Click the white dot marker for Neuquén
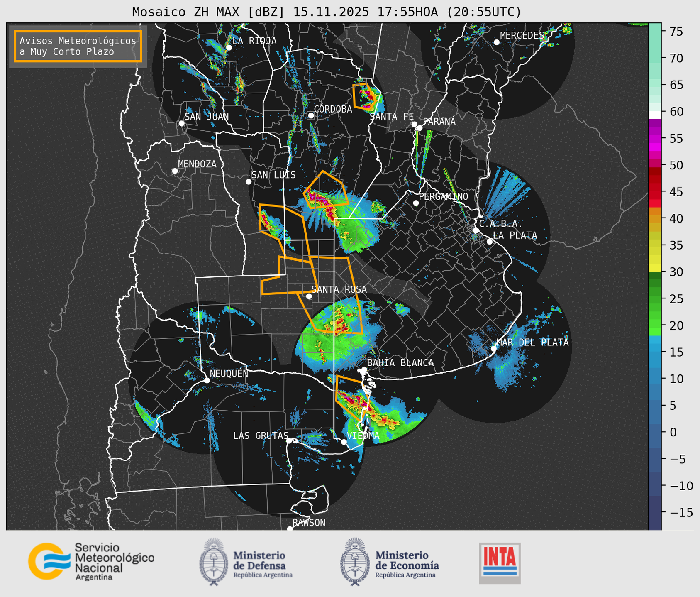Image resolution: width=700 pixels, height=597 pixels. pos(207,380)
